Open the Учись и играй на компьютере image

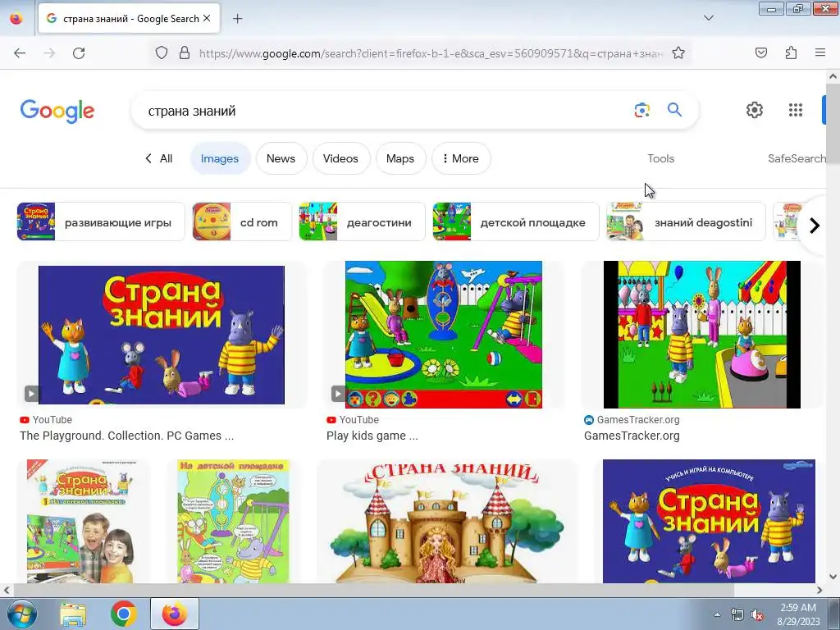tap(709, 521)
